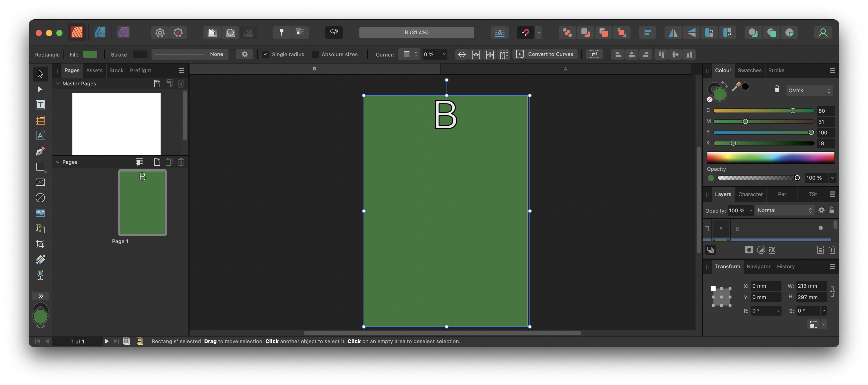Viewport: 868px width, 385px height.
Task: Select the Pen tool
Action: coord(40,151)
